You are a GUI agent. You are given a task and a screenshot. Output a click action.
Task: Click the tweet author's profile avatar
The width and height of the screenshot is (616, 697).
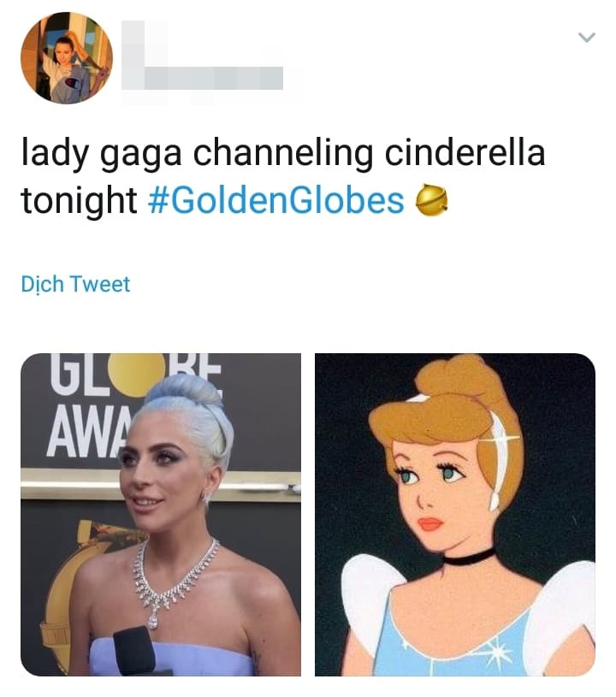click(67, 58)
